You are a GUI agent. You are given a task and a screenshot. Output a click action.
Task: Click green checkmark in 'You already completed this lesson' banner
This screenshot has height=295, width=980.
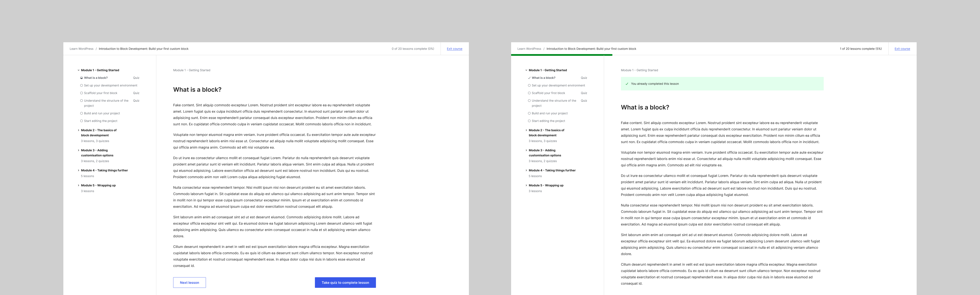pyautogui.click(x=627, y=84)
